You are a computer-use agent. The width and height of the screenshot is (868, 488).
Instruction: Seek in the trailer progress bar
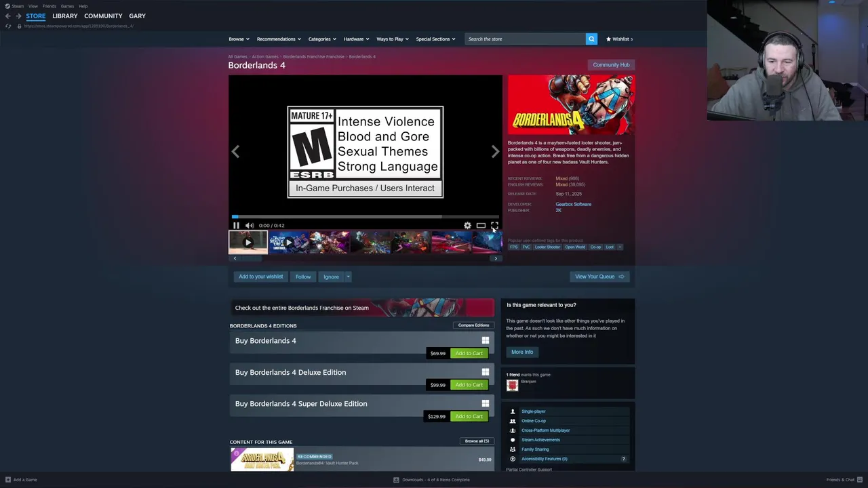[x=365, y=217]
